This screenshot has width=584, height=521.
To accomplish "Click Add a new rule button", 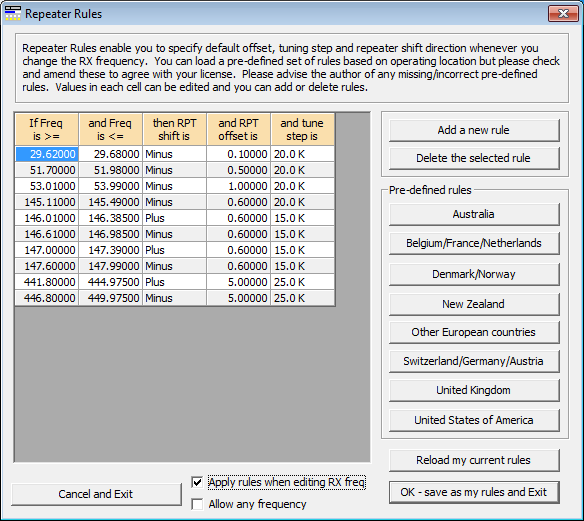I will (x=474, y=130).
